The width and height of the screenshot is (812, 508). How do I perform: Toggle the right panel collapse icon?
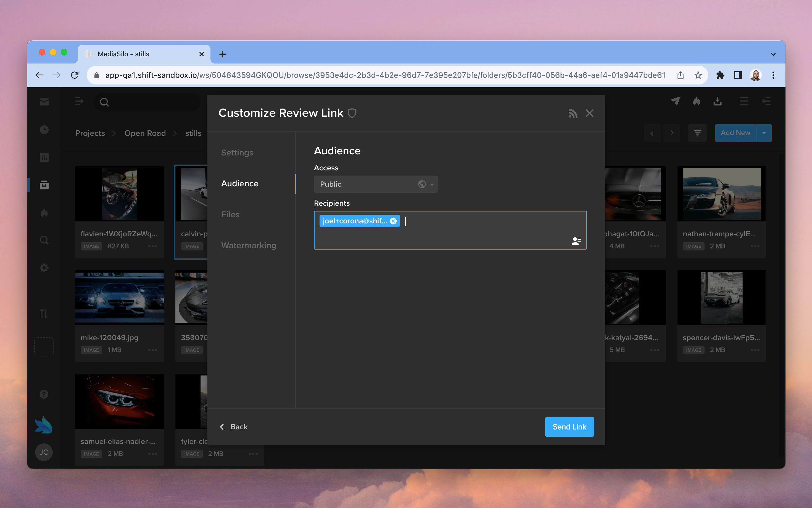766,101
